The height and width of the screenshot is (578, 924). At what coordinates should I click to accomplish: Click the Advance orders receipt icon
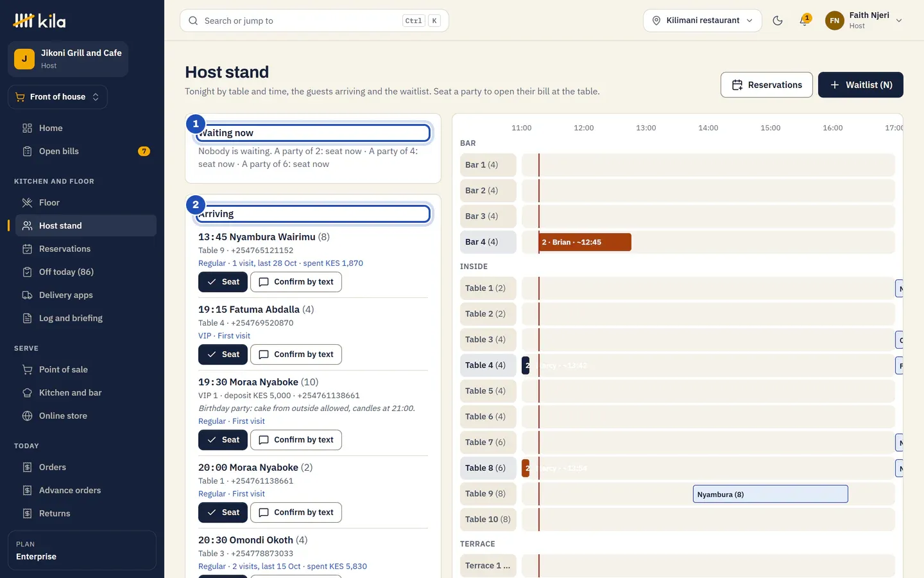click(x=27, y=490)
